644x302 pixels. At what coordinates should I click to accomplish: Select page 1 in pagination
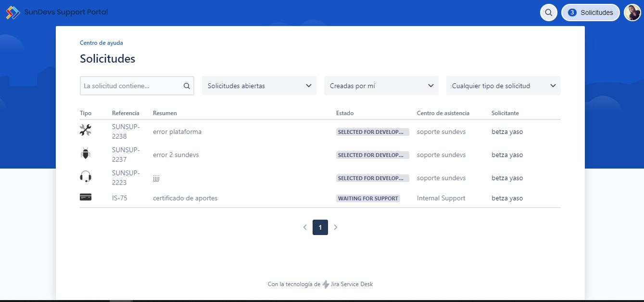pos(320,227)
